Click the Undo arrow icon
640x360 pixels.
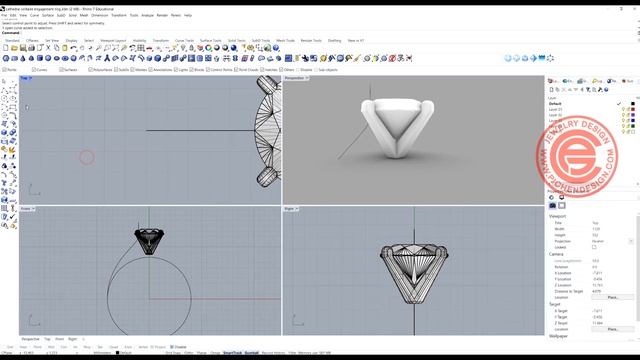(73, 48)
